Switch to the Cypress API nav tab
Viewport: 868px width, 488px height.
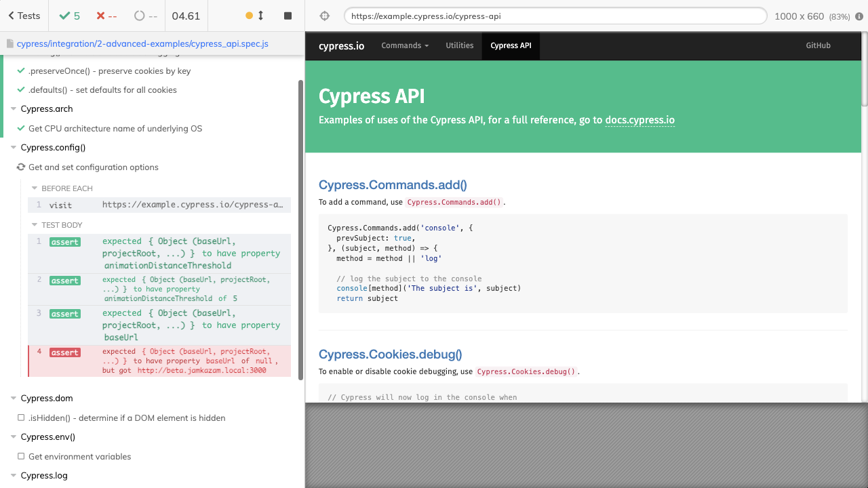(511, 45)
